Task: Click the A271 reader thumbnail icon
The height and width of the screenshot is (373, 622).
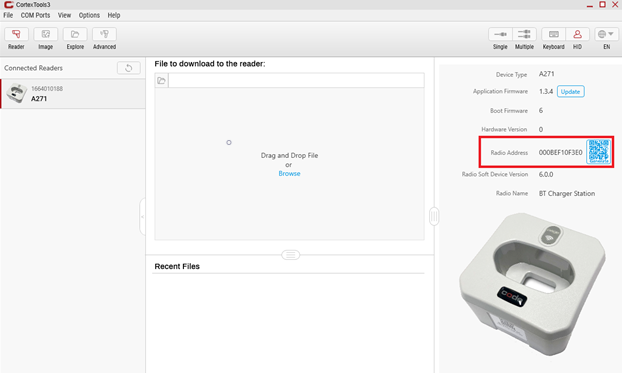Action: pyautogui.click(x=16, y=93)
